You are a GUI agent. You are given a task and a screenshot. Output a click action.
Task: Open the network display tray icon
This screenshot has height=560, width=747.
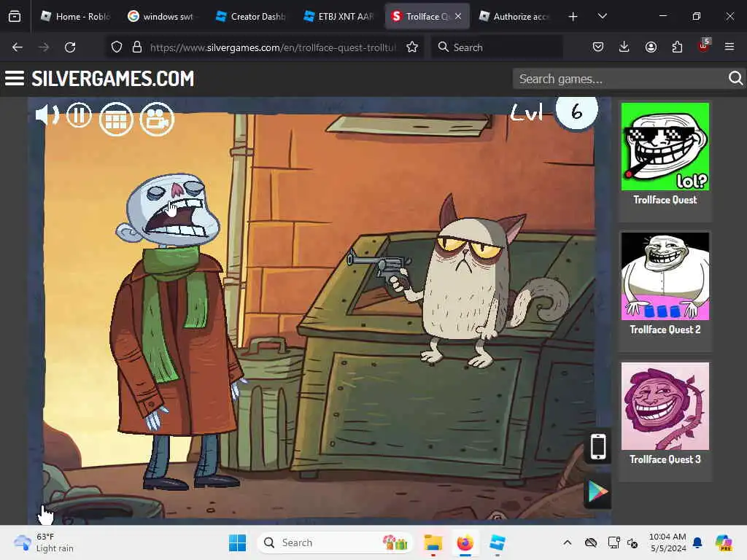pyautogui.click(x=614, y=542)
